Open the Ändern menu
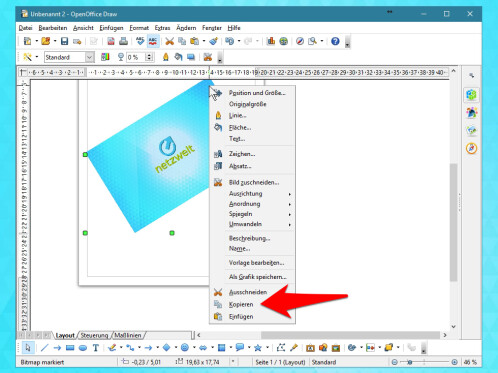The image size is (498, 373). pyautogui.click(x=186, y=28)
